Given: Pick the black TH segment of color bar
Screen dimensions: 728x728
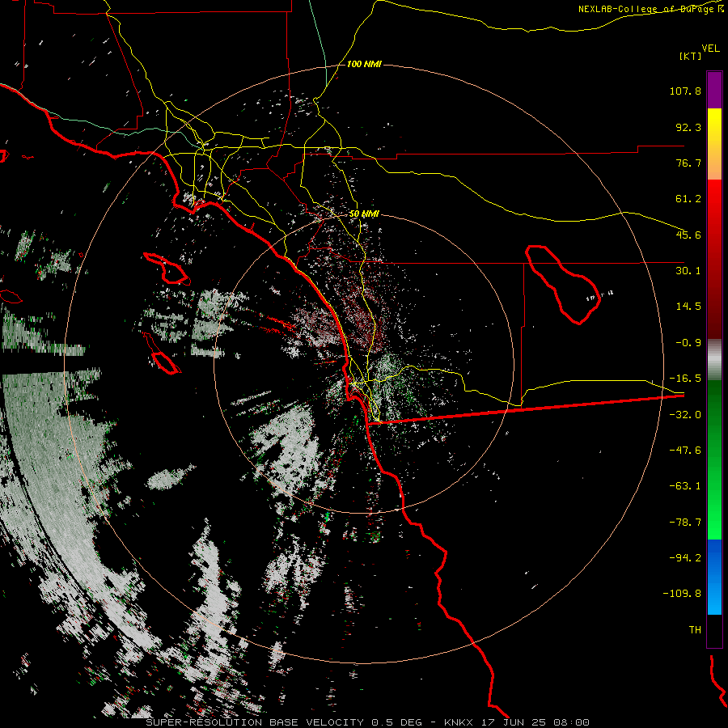Looking at the screenshot, I should click(714, 631).
